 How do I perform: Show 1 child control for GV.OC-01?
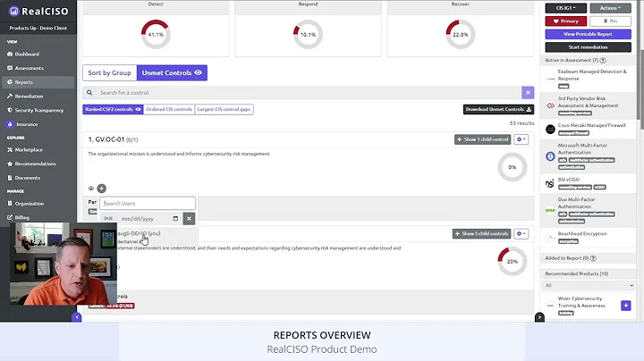(483, 139)
